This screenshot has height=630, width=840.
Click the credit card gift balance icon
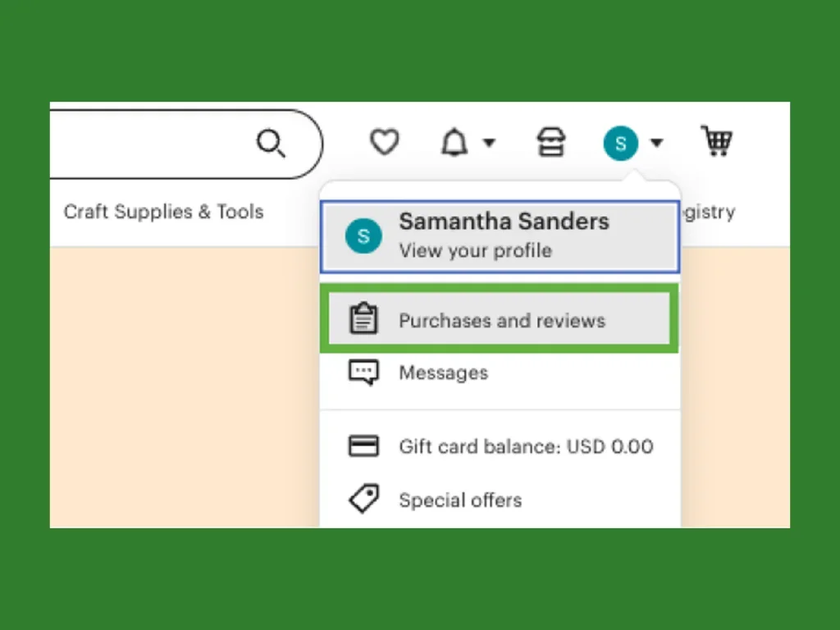coord(363,445)
